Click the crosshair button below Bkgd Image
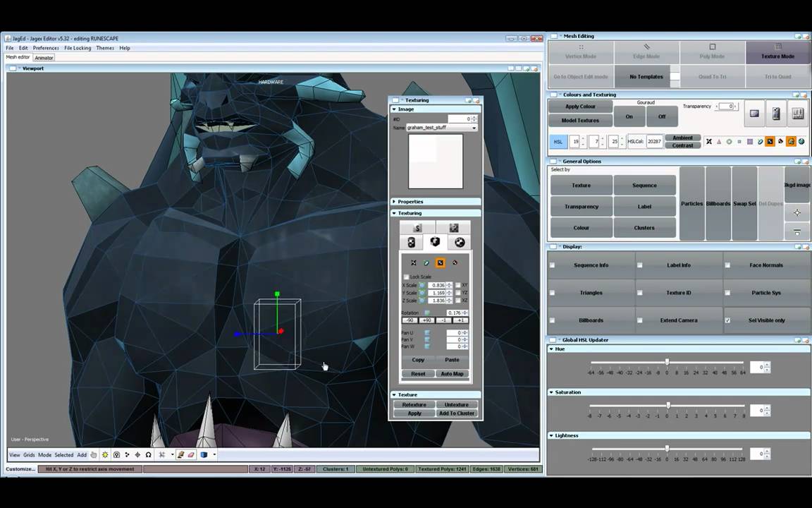Viewport: 812px width, 508px height. [797, 212]
